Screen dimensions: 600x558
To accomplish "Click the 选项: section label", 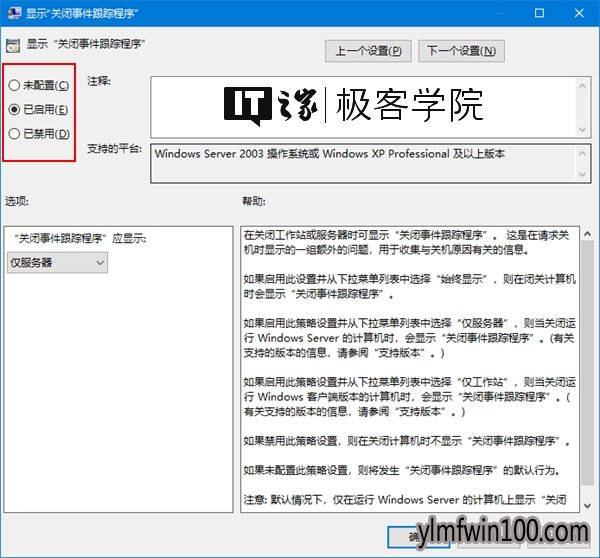I will point(17,201).
